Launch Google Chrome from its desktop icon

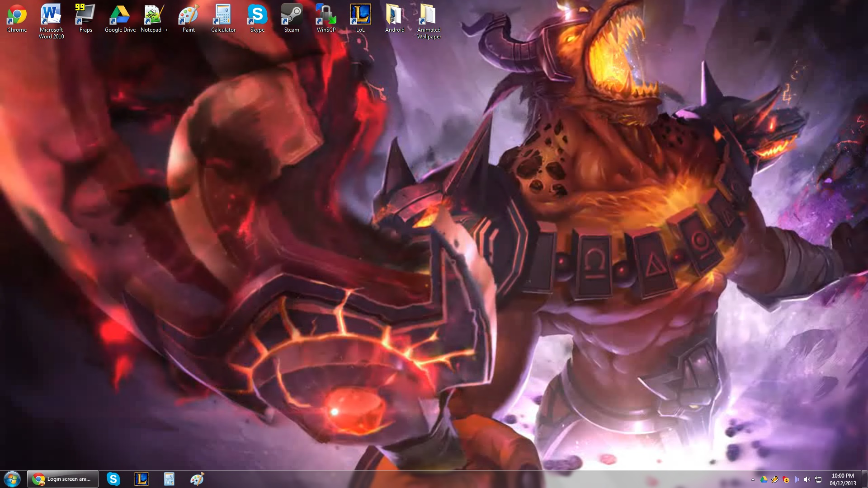17,14
